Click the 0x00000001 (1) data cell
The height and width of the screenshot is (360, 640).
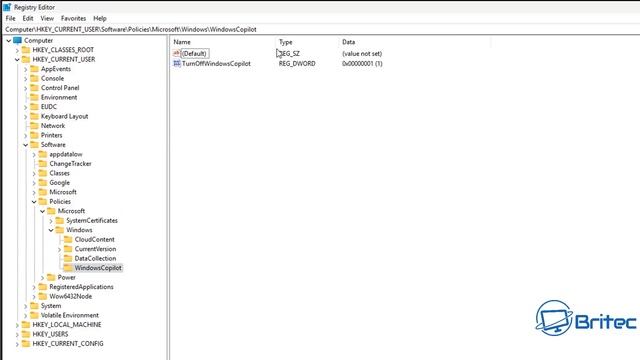(362, 63)
